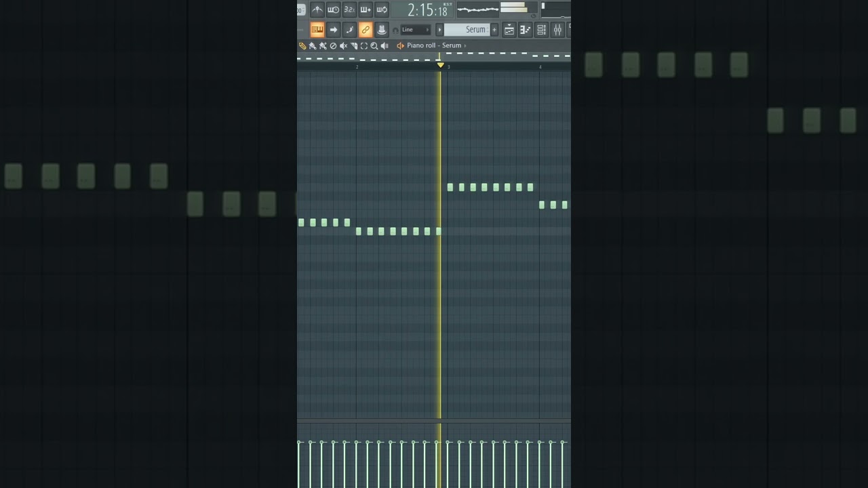Click the main snap magnet icon
The width and height of the screenshot is (868, 488).
[x=395, y=30]
